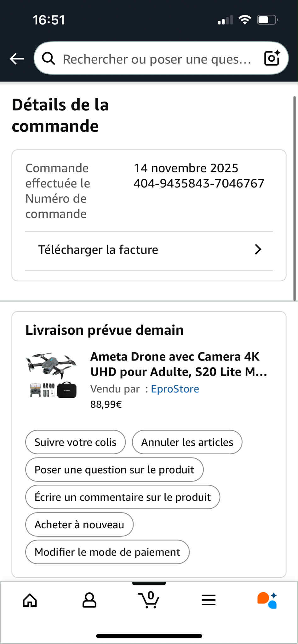This screenshot has height=644, width=298.
Task: Tap the search magnifying glass icon
Action: tap(49, 59)
